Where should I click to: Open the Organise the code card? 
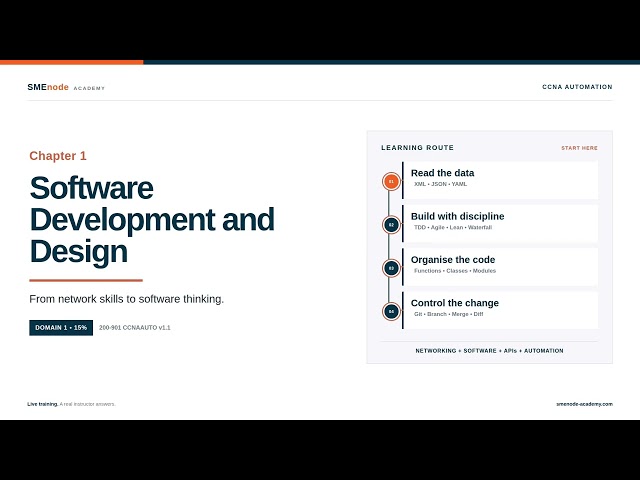pyautogui.click(x=500, y=267)
